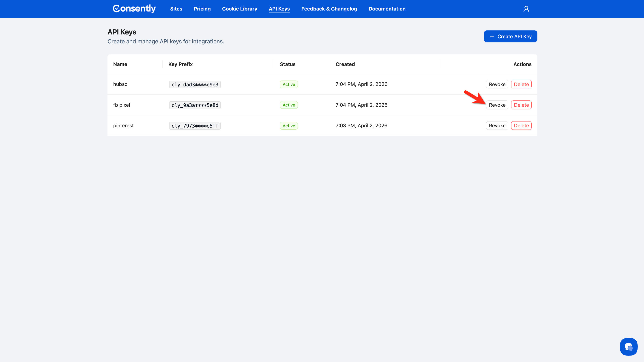This screenshot has height=362, width=644.
Task: Open the Sites menu item
Action: (176, 9)
